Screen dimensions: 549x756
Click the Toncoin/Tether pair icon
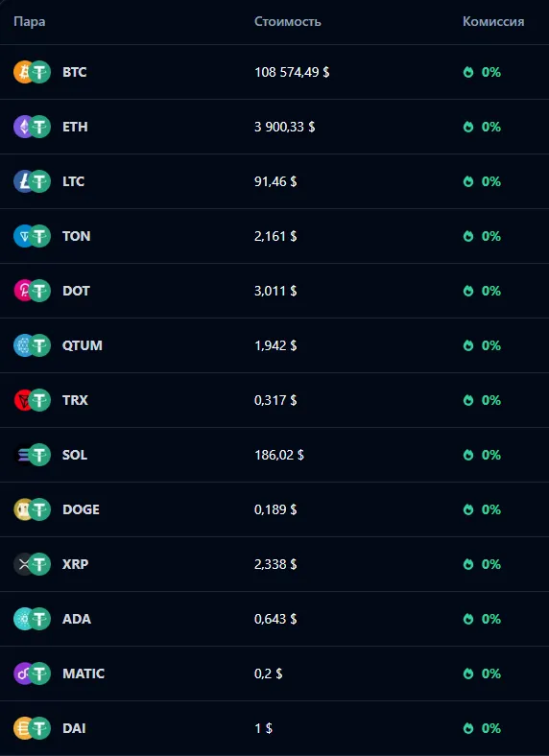coord(32,236)
